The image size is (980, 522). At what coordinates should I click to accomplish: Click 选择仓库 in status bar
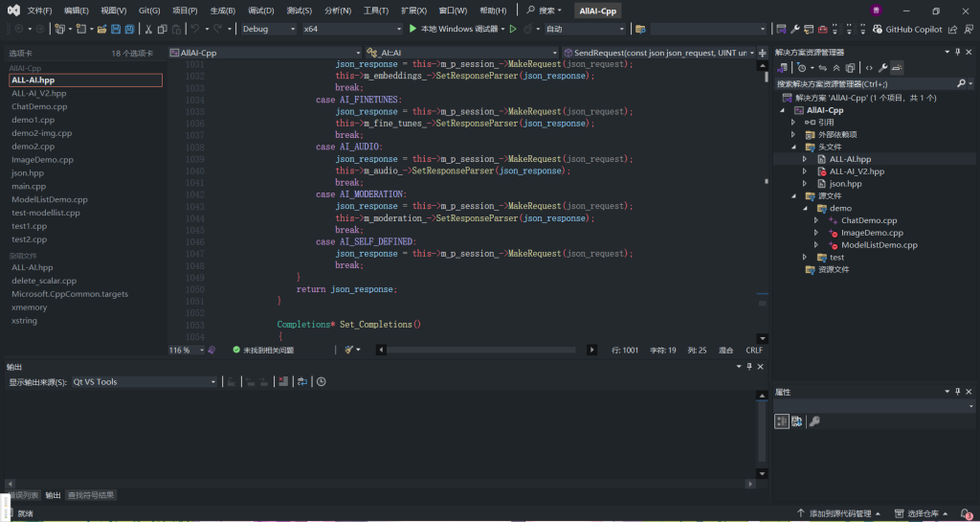(924, 514)
